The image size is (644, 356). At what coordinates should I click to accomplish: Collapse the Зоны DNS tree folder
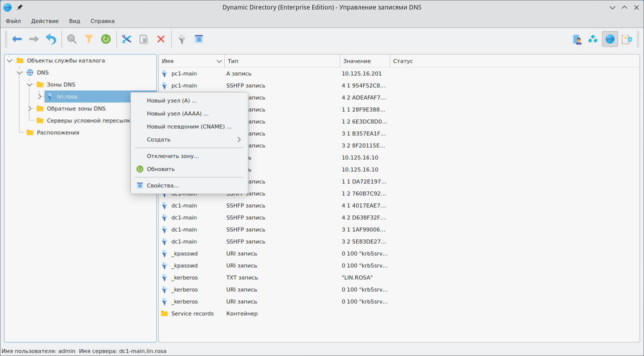coord(29,84)
